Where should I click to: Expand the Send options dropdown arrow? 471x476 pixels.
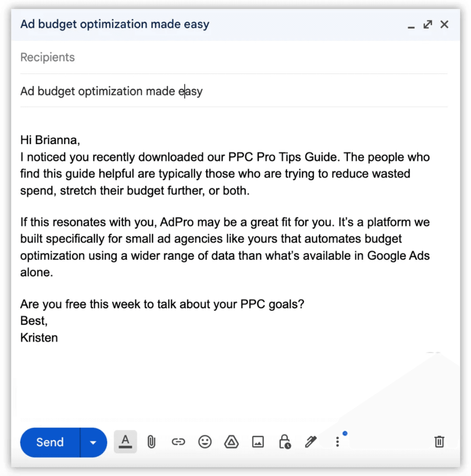[93, 442]
